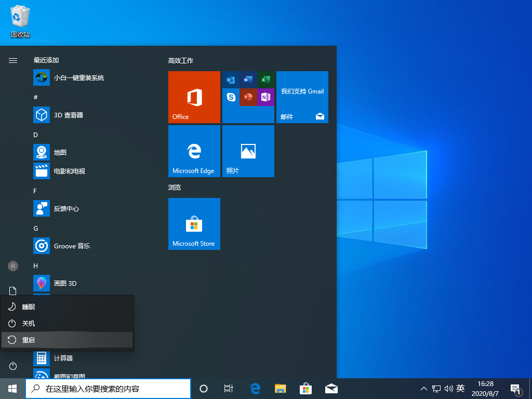The height and width of the screenshot is (399, 532).
Task: Open the Skype tile
Action: click(231, 97)
